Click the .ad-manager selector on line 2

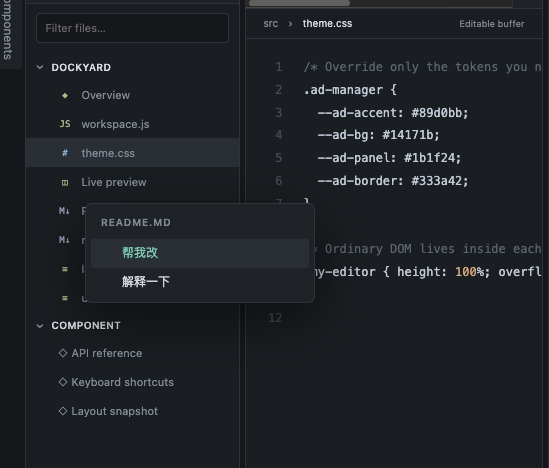343,90
